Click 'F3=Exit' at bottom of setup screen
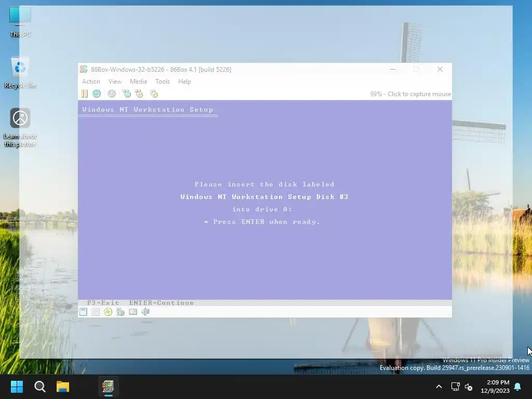532x399 pixels. tap(103, 303)
